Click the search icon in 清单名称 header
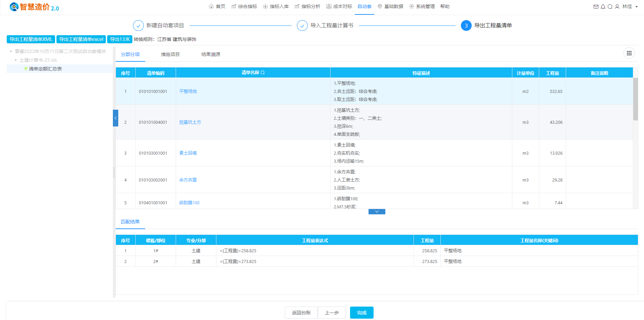The height and width of the screenshot is (320, 644). pos(263,72)
